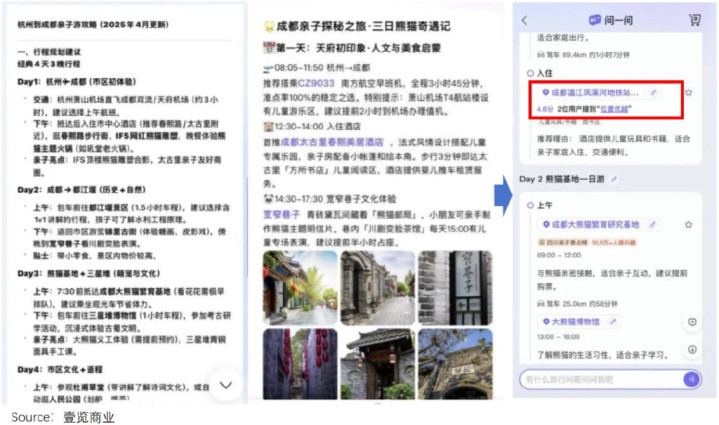Click the 一、行程规划建议 section title
The image size is (719, 425).
(x=49, y=52)
